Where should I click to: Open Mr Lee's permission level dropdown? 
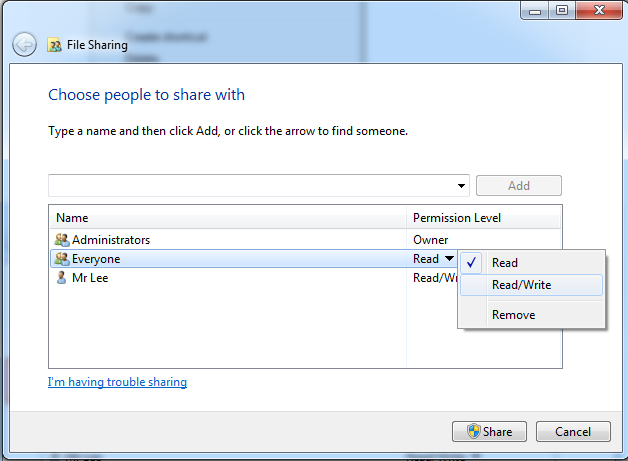tap(434, 278)
